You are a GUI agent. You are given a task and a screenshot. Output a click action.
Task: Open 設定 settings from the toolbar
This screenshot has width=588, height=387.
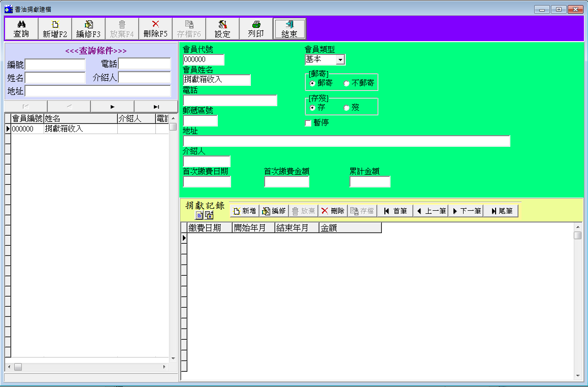point(222,29)
